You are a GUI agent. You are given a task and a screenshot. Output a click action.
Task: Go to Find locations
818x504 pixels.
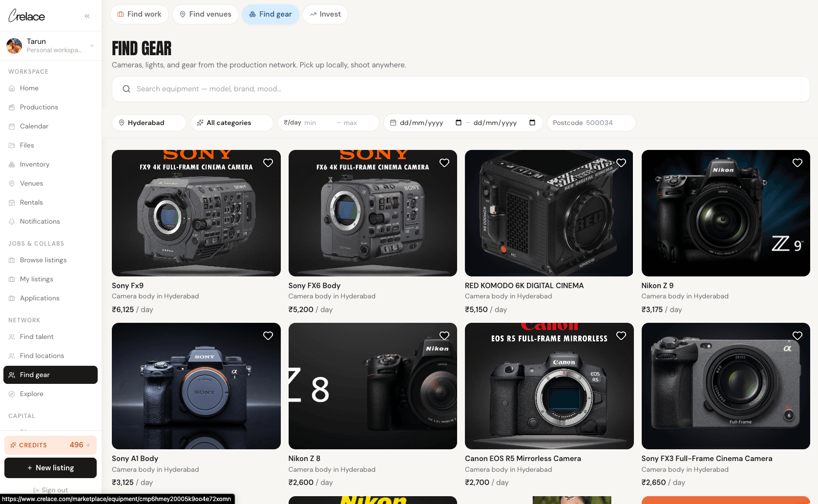click(x=51, y=356)
